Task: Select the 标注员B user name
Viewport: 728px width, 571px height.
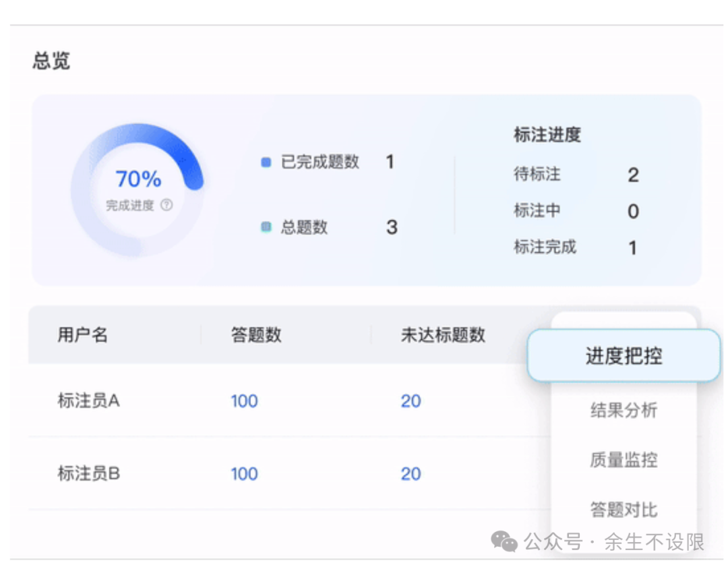Action: tap(88, 474)
